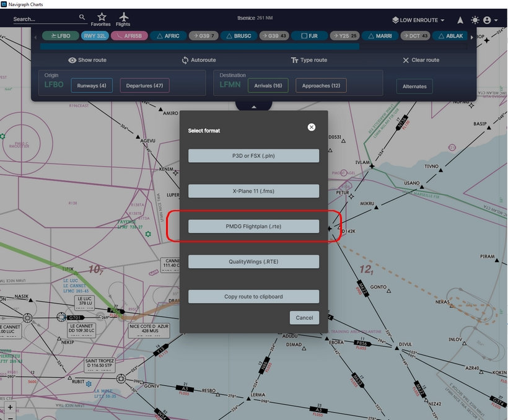Click the USANO waypoint on map
The height and width of the screenshot is (420, 508).
(x=422, y=187)
